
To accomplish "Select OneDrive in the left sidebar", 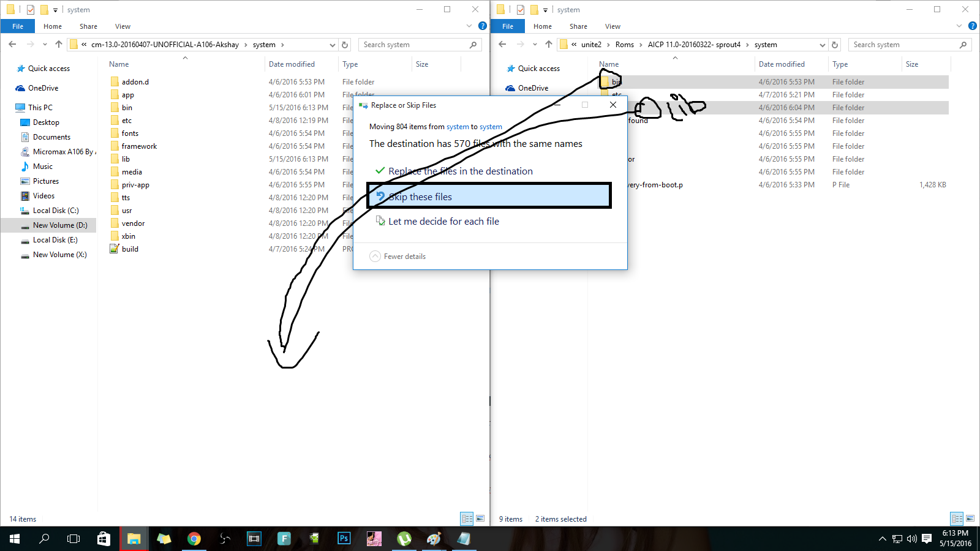I will (x=42, y=88).
